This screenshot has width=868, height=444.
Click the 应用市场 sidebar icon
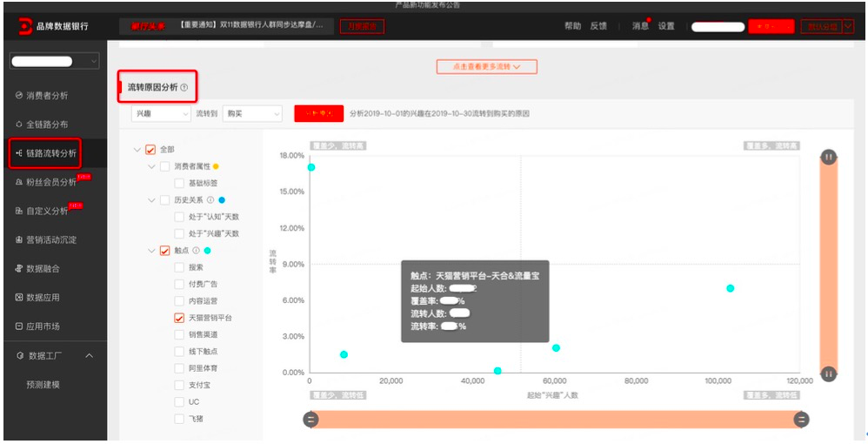pyautogui.click(x=19, y=326)
